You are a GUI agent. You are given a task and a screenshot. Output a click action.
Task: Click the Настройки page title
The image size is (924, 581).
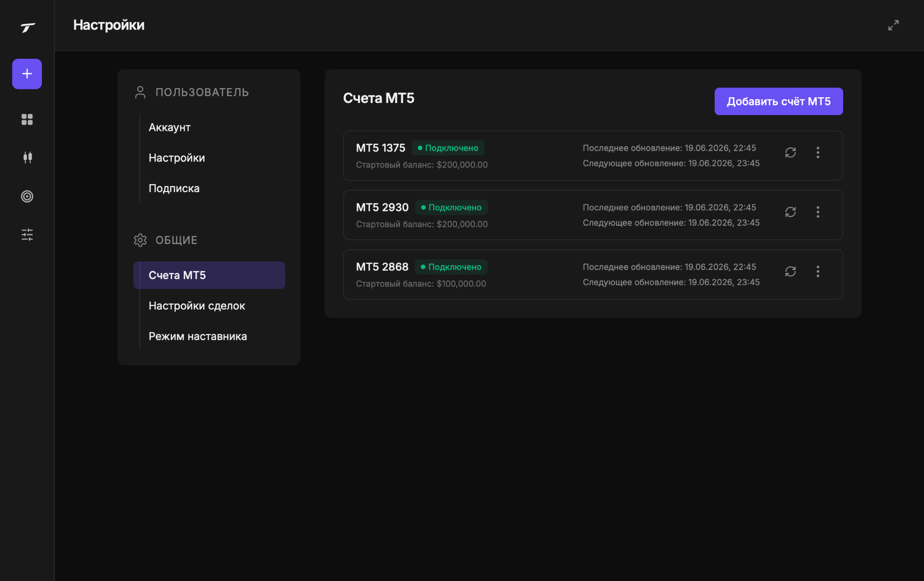click(x=109, y=25)
